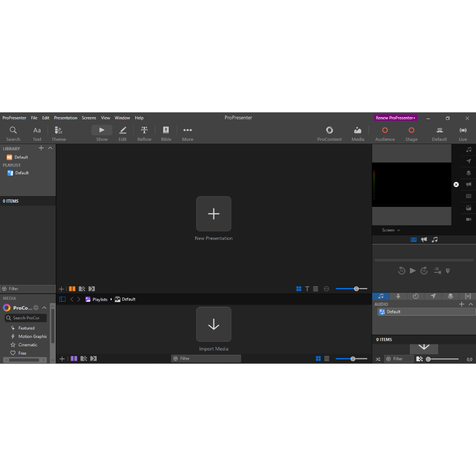Add a new library with the plus icon
Image resolution: width=476 pixels, height=476 pixels.
(41, 148)
